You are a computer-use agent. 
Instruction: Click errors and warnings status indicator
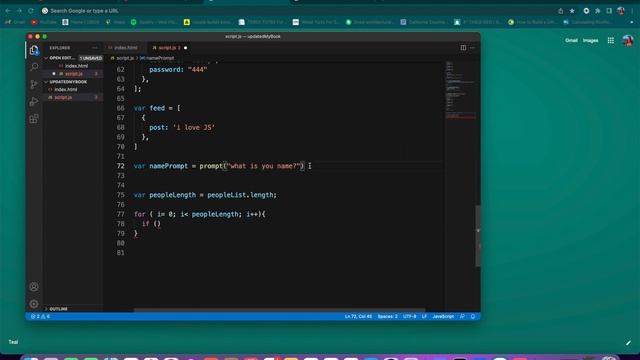pos(40,316)
